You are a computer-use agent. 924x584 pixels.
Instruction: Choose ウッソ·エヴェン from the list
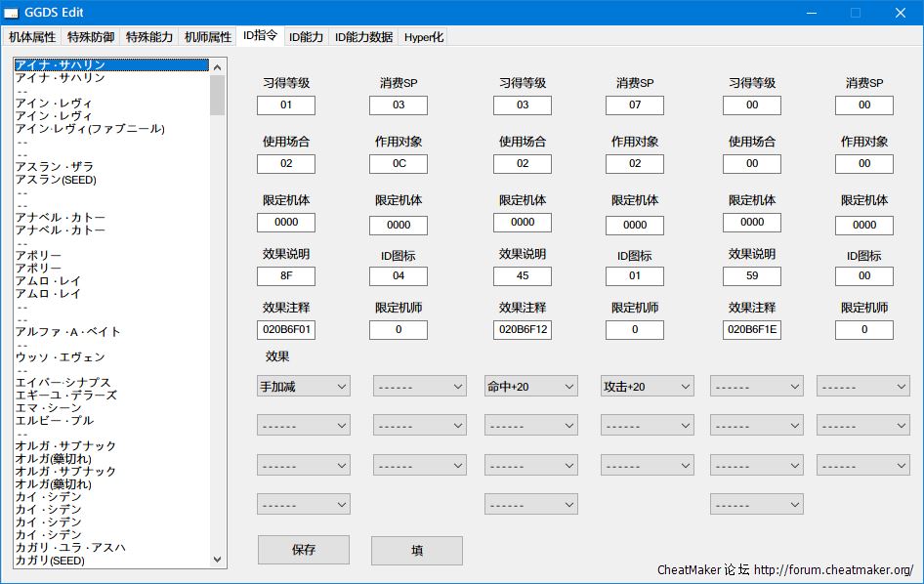(61, 357)
